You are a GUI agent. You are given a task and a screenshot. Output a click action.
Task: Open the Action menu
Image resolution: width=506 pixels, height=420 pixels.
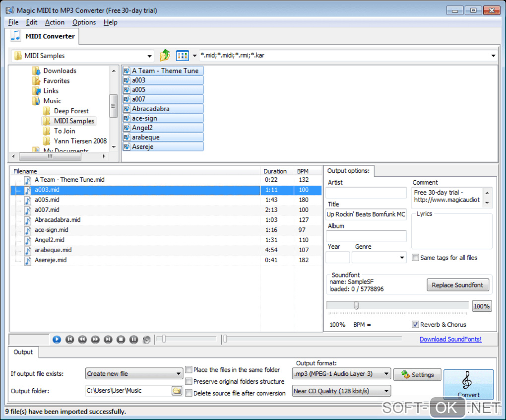pyautogui.click(x=55, y=22)
